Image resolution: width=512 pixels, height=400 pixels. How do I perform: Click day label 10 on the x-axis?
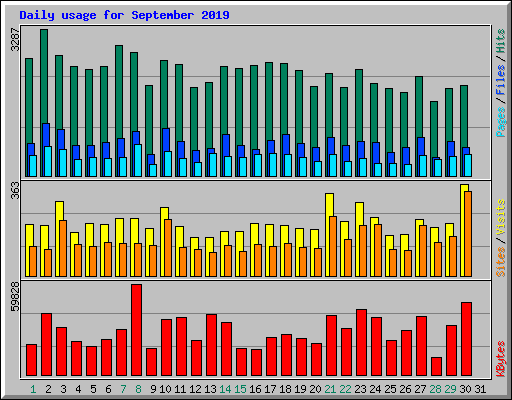coord(165,389)
